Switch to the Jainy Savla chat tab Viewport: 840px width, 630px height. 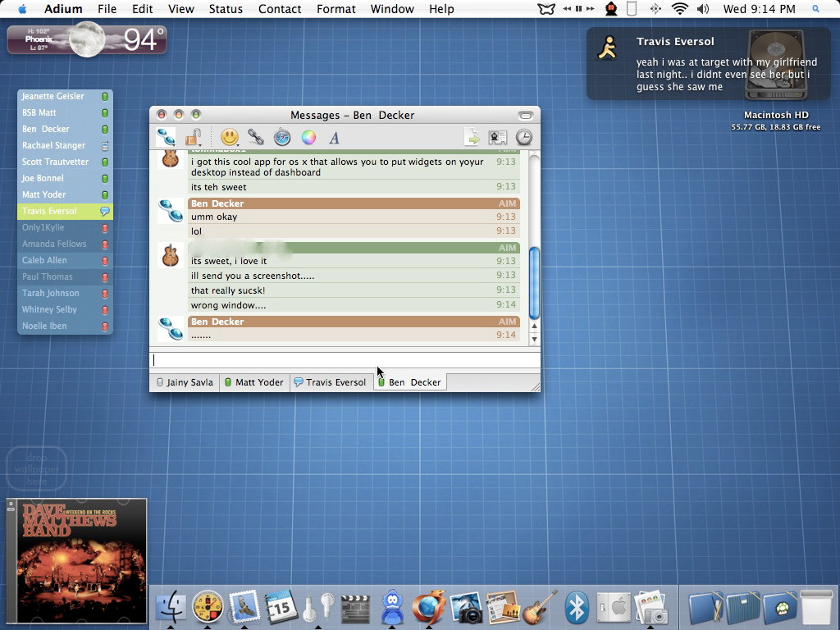coord(185,382)
